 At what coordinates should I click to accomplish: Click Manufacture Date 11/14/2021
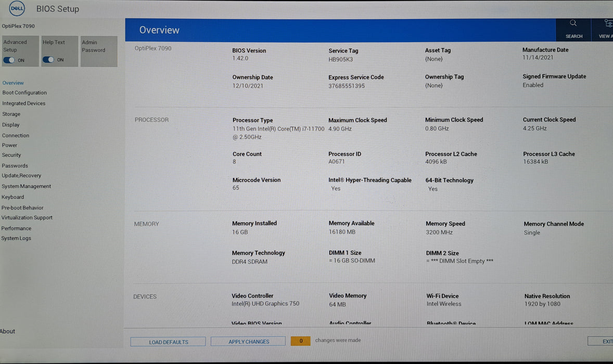[538, 57]
